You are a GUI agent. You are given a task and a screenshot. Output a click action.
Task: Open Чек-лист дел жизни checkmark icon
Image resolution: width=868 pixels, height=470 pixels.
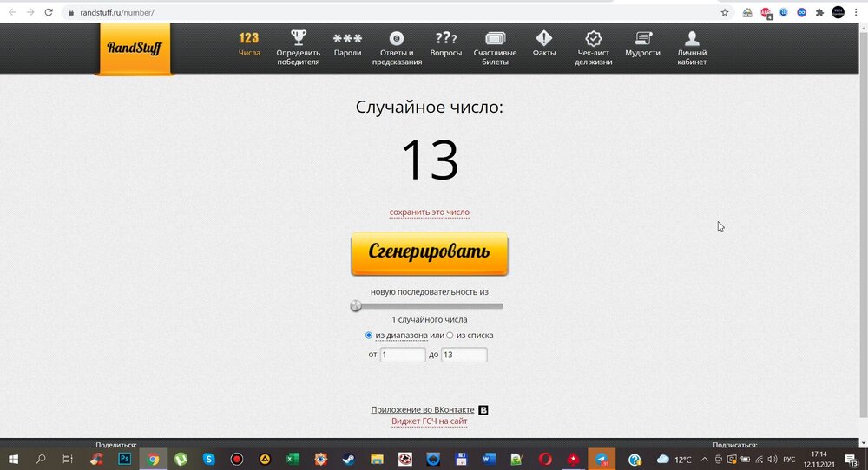pyautogui.click(x=594, y=39)
